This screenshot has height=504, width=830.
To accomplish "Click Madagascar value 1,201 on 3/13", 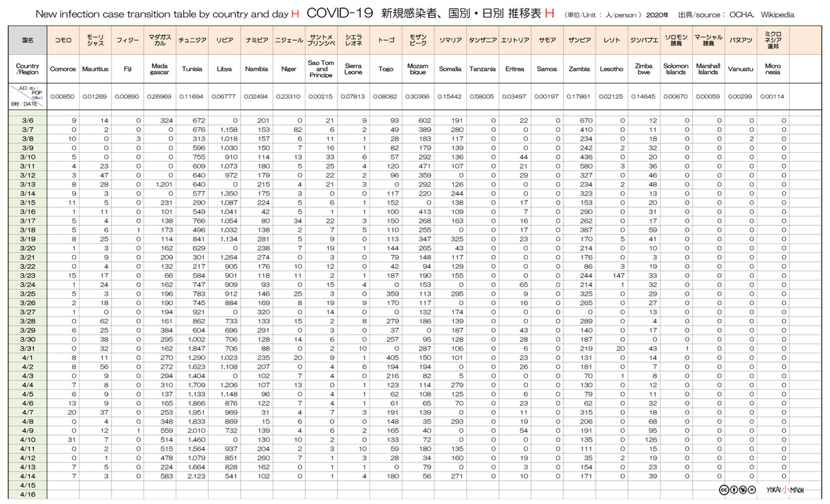I will click(x=164, y=185).
